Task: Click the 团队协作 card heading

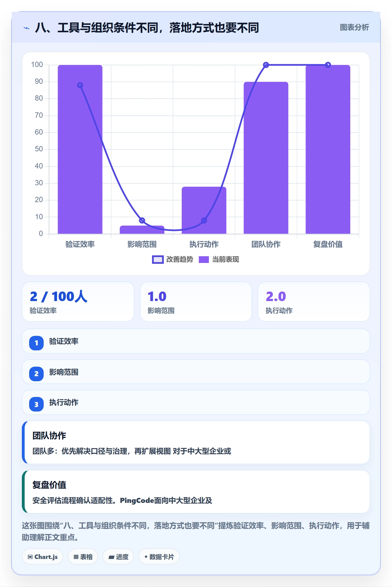Action: (49, 435)
